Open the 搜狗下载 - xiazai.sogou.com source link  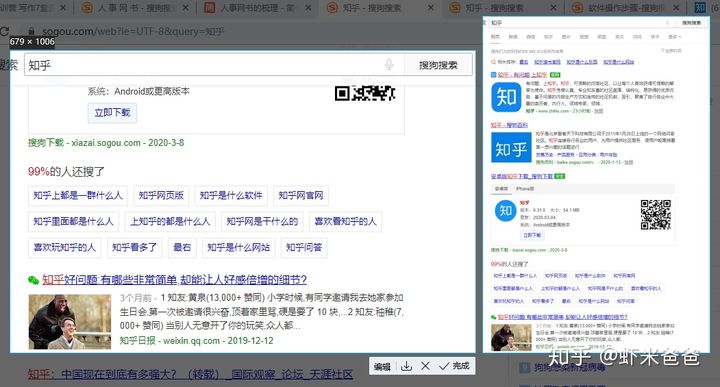point(106,143)
